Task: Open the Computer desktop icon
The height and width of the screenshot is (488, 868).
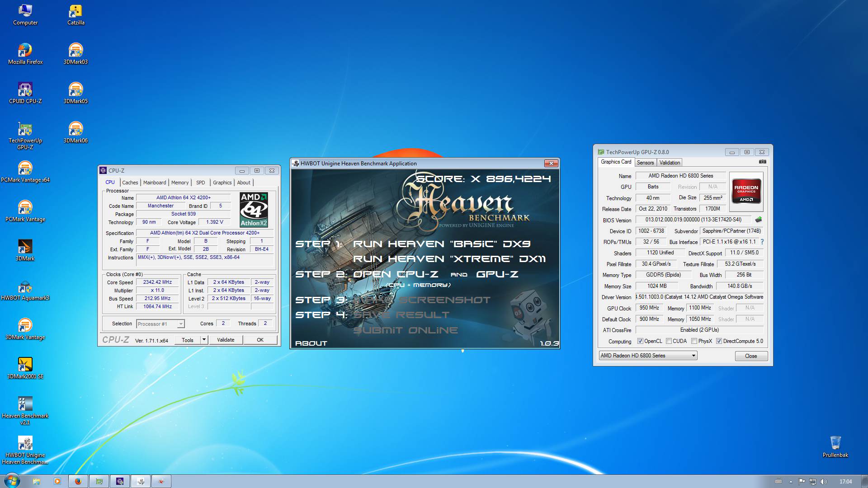Action: 25,15
